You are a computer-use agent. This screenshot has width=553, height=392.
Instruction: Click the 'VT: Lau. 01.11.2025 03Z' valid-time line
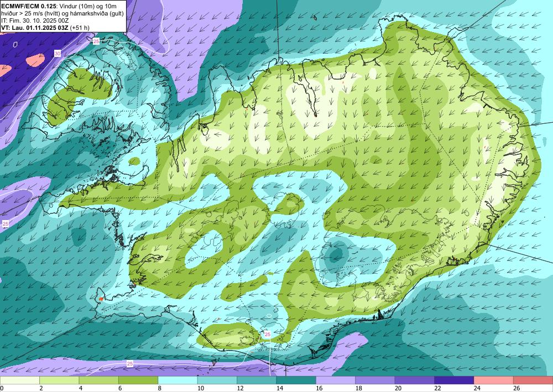point(45,28)
